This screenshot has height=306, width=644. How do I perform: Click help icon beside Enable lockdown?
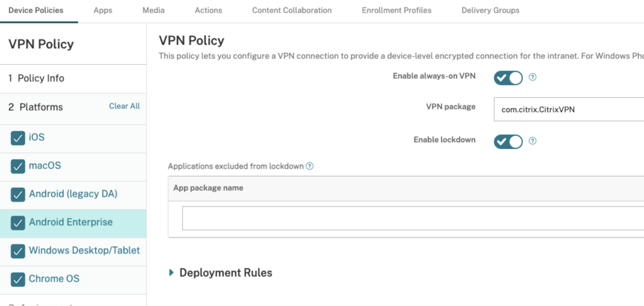pyautogui.click(x=532, y=141)
